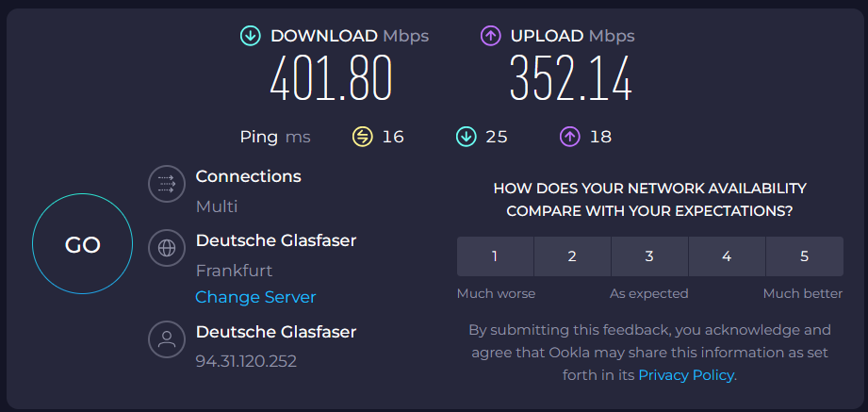
Task: Click the Multi connections mode label
Action: [217, 207]
